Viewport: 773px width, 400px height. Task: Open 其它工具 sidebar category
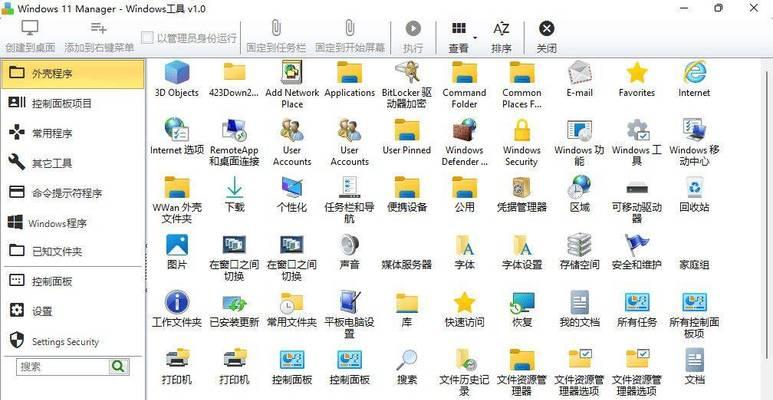click(x=72, y=163)
